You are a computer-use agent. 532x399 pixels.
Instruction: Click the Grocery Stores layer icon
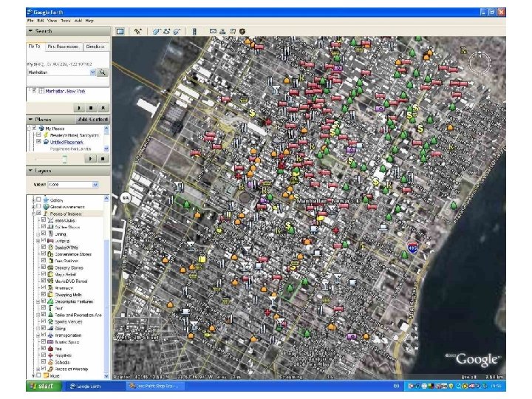(x=50, y=267)
